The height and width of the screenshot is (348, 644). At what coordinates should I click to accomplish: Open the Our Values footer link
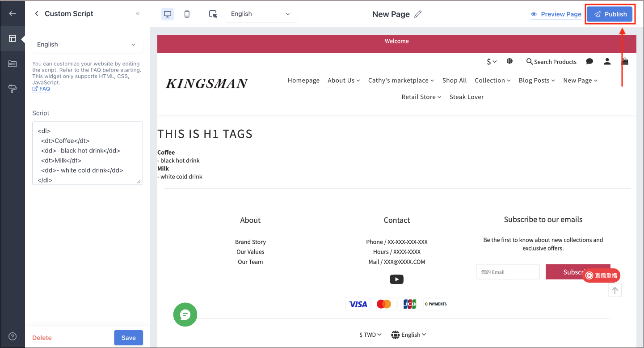(x=250, y=252)
